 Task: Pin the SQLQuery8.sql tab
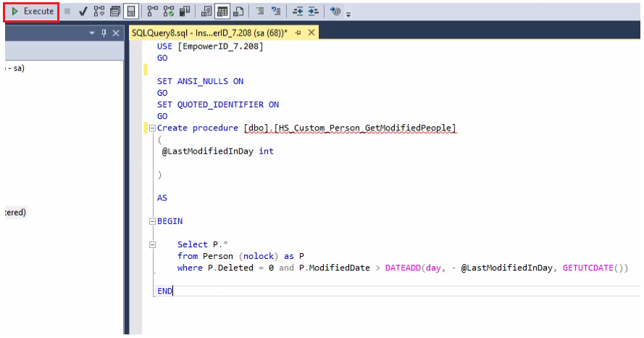point(298,33)
